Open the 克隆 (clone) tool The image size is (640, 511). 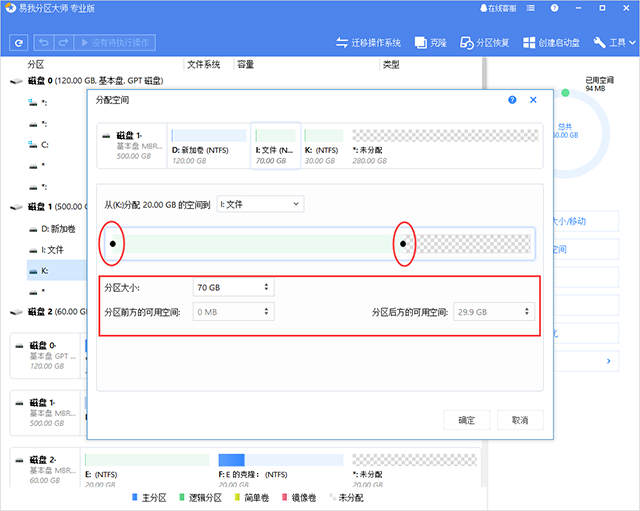[x=431, y=43]
